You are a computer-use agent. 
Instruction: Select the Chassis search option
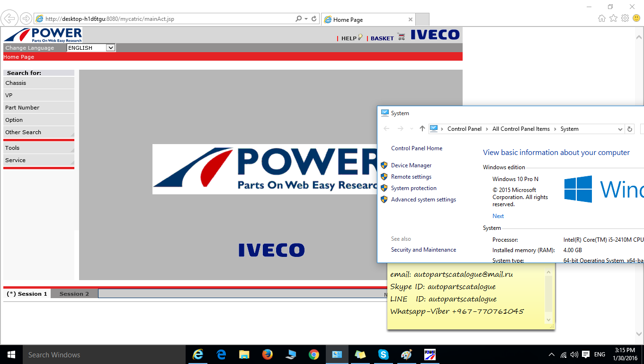click(39, 83)
